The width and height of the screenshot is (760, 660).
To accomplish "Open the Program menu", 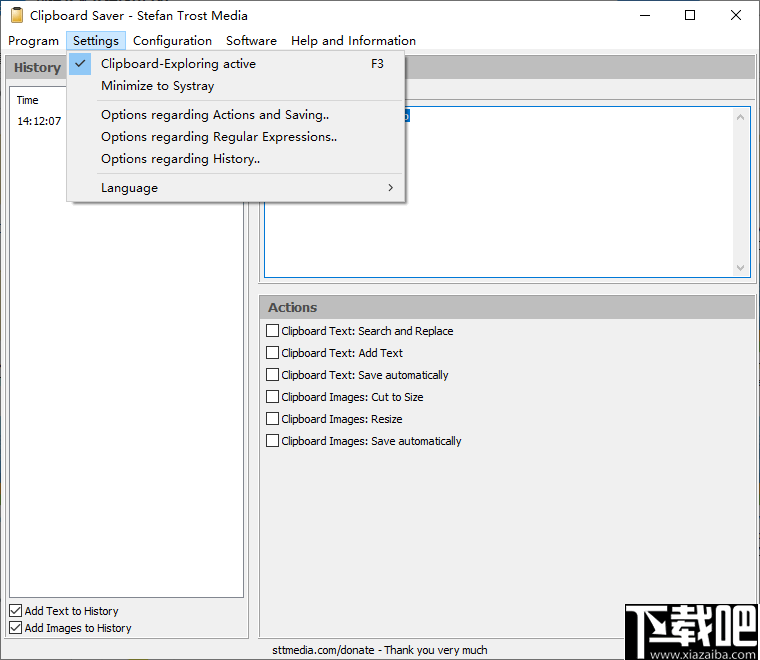I will [x=33, y=41].
